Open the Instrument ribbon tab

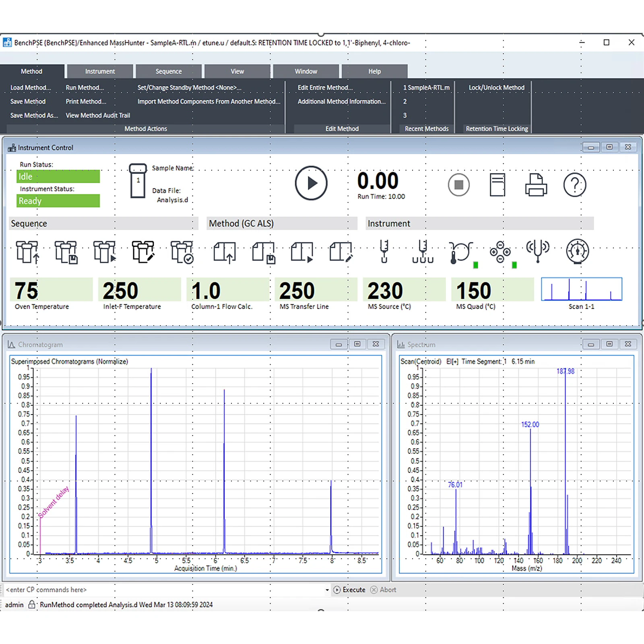100,71
